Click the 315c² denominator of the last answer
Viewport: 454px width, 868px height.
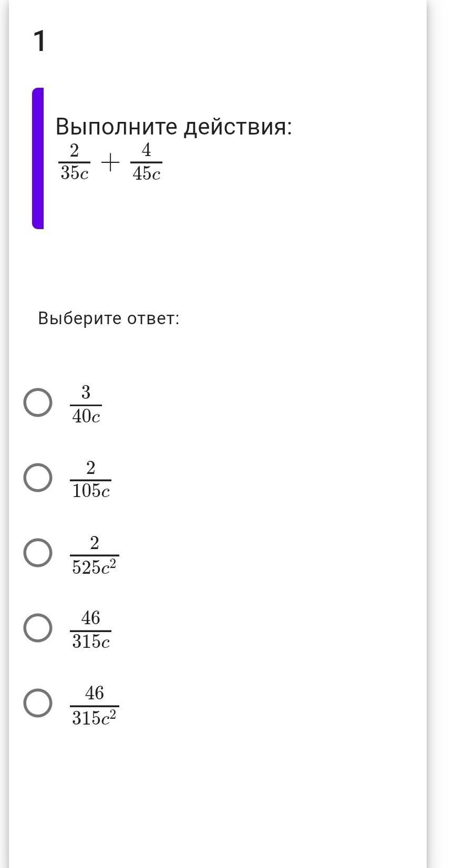pyautogui.click(x=94, y=718)
